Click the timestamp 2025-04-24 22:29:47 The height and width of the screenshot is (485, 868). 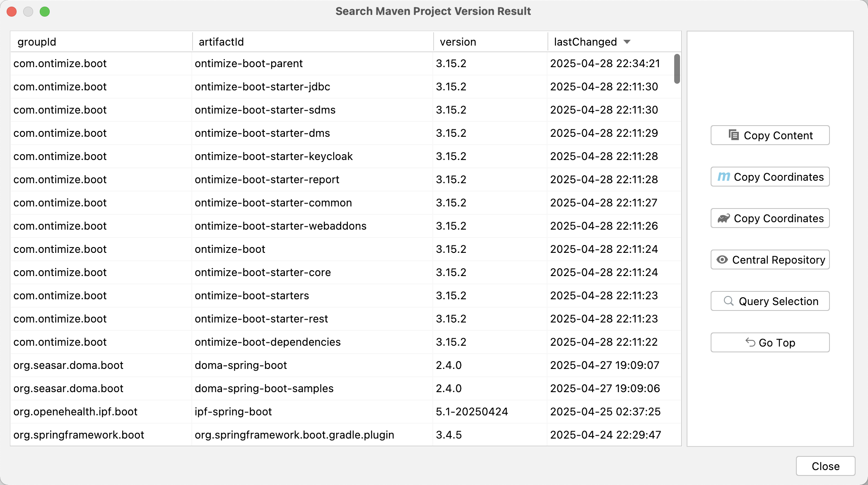tap(605, 435)
